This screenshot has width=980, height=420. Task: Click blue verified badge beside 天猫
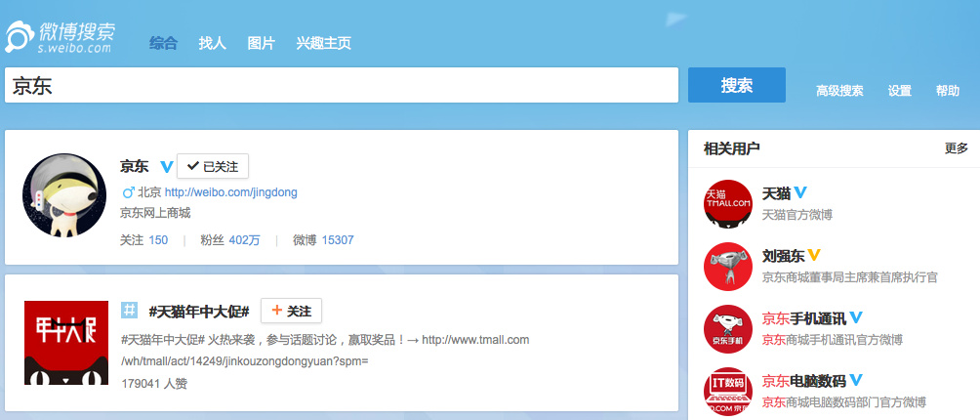pyautogui.click(x=800, y=192)
